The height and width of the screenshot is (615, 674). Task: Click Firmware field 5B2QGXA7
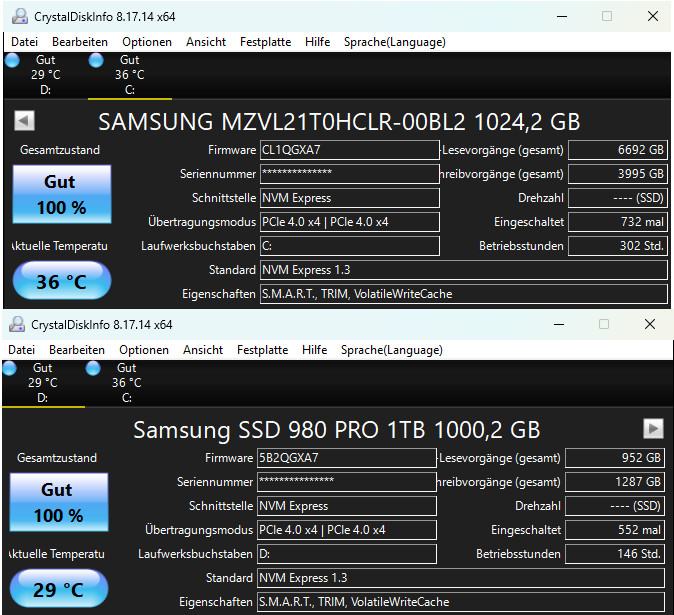[346, 458]
